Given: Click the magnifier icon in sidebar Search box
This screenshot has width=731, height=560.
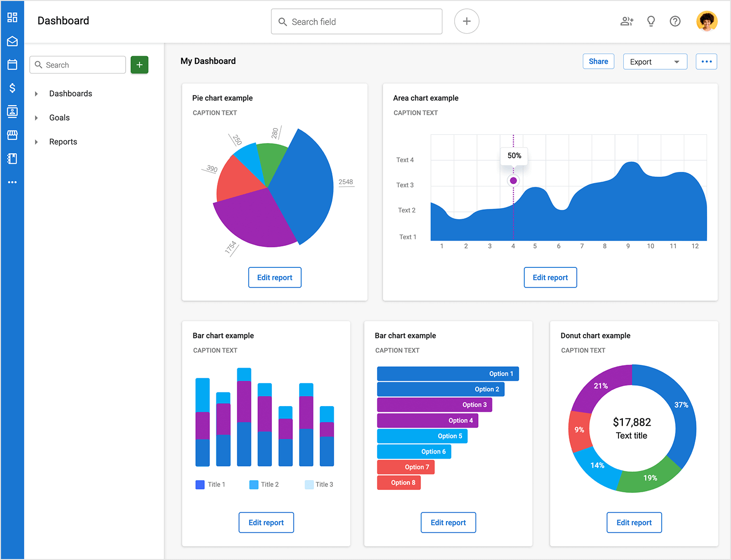Looking at the screenshot, I should pos(38,65).
